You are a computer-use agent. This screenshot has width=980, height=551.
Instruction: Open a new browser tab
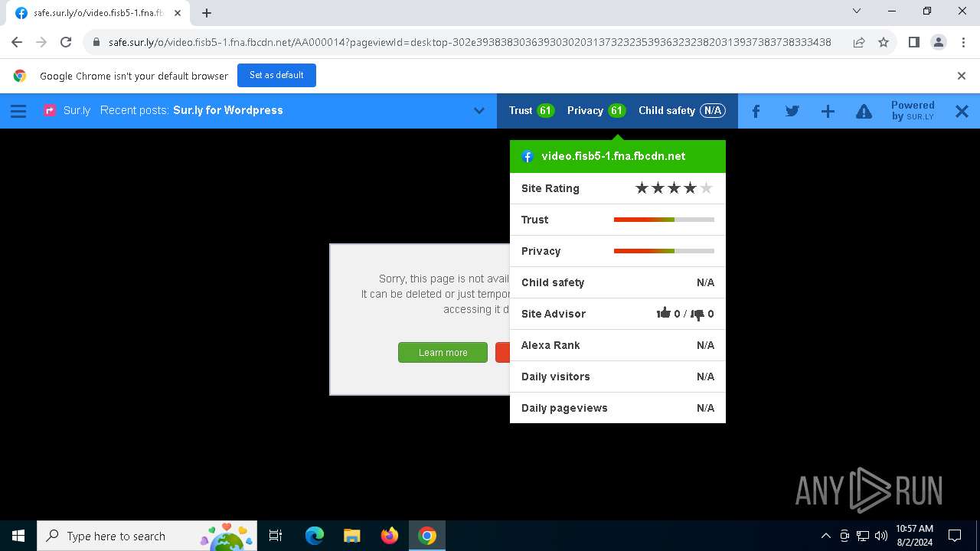tap(207, 13)
